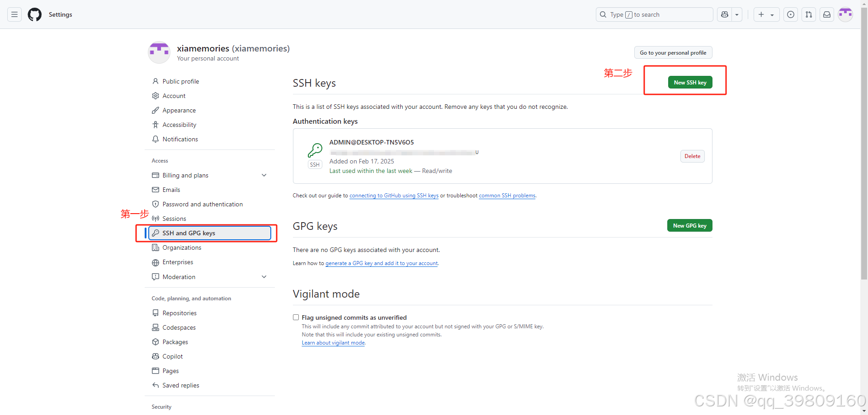Open Copilot chat icon in header
The width and height of the screenshot is (868, 415).
click(725, 14)
